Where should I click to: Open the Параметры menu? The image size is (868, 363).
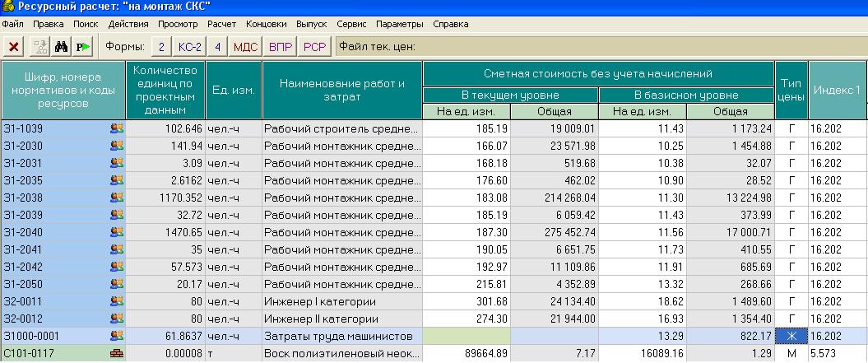(400, 25)
